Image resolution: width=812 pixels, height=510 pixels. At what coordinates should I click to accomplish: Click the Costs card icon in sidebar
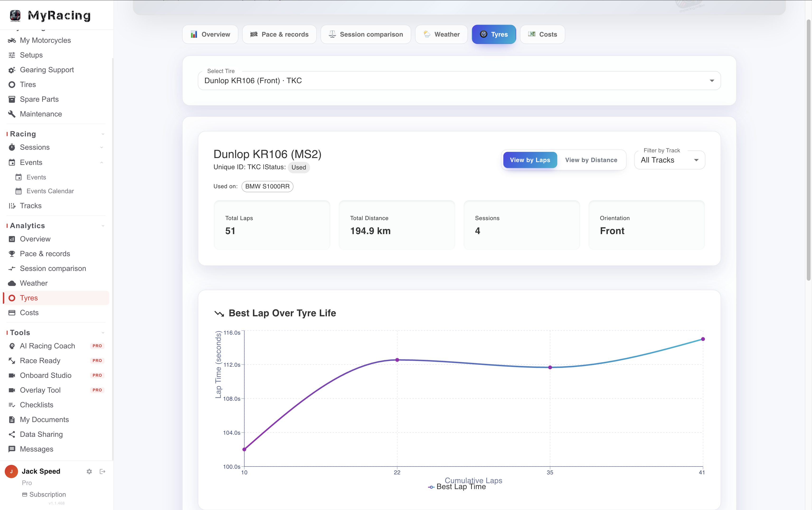[12, 313]
